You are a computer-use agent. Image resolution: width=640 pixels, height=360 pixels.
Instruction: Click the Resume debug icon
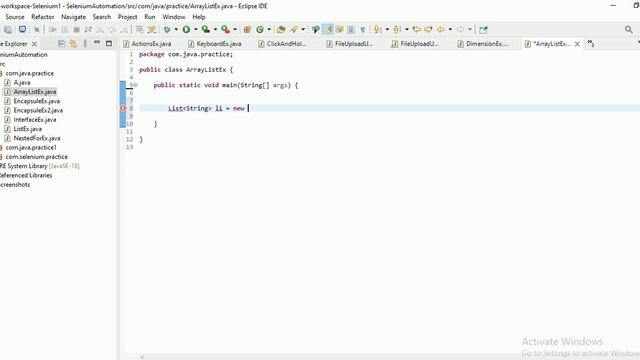[x=53, y=29]
